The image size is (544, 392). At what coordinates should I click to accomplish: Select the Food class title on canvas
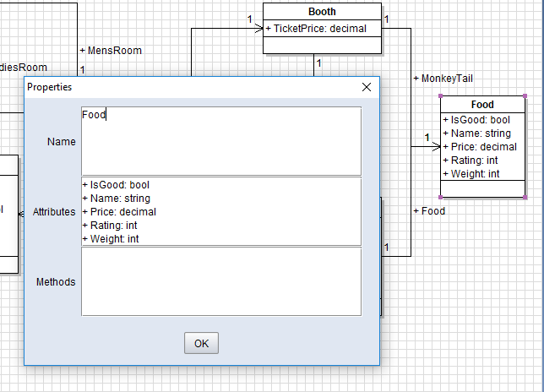click(482, 105)
